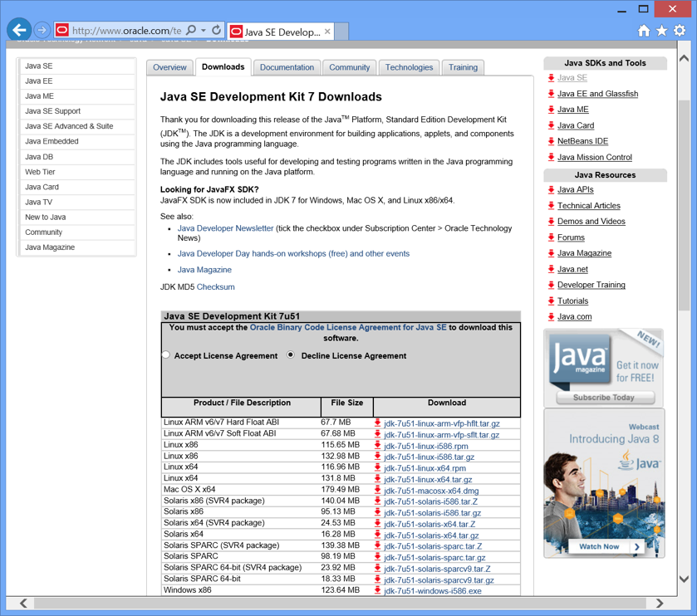
Task: Open Java.net resource link
Action: [572, 269]
